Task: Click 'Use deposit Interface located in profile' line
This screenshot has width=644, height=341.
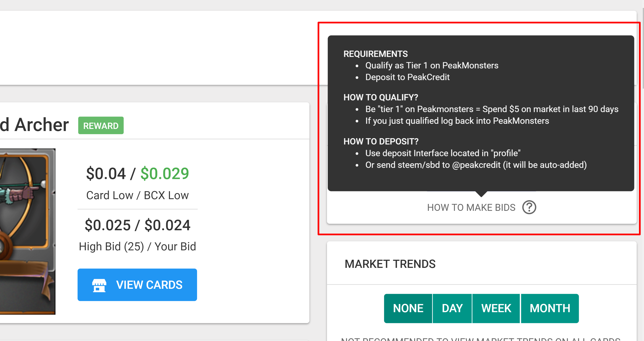Action: click(443, 153)
